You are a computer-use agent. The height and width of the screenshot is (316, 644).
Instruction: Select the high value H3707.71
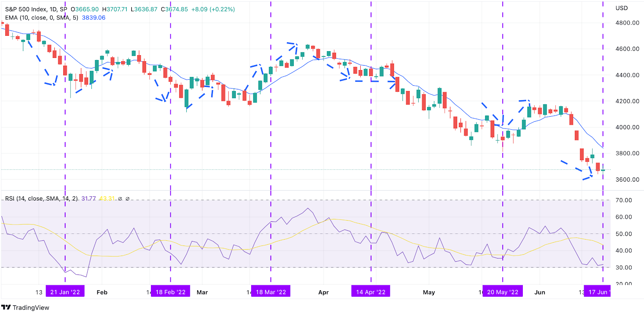click(115, 9)
